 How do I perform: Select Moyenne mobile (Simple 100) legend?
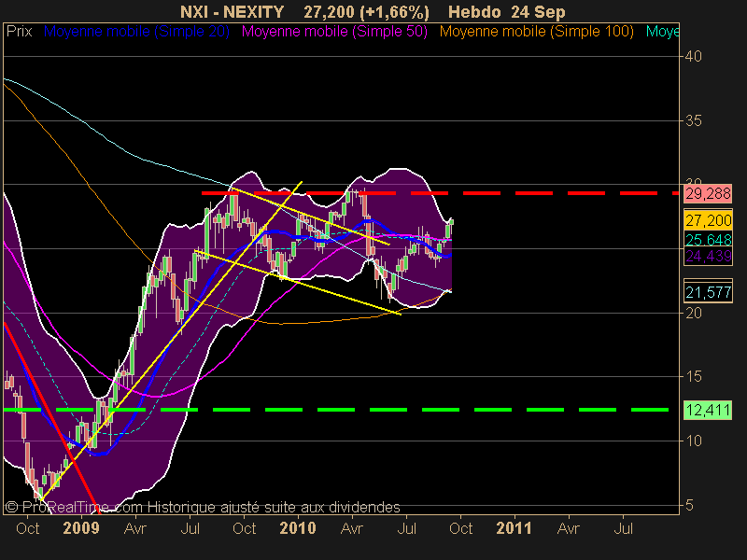(536, 32)
